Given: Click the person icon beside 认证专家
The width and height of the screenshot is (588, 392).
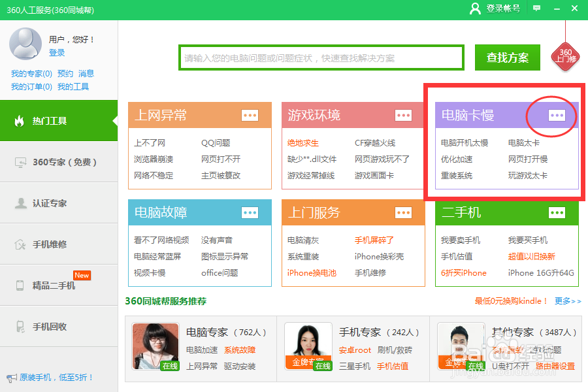Looking at the screenshot, I should click(x=21, y=203).
